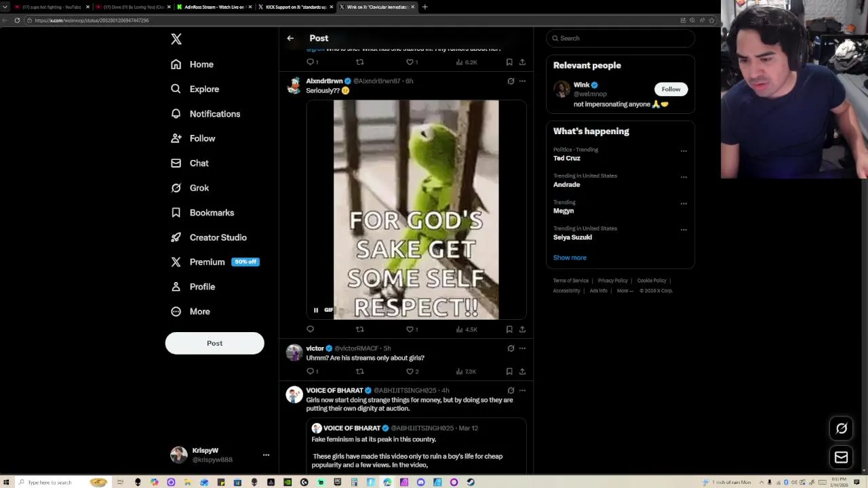The image size is (868, 488).
Task: Click the browser address bar URL
Action: click(x=92, y=20)
